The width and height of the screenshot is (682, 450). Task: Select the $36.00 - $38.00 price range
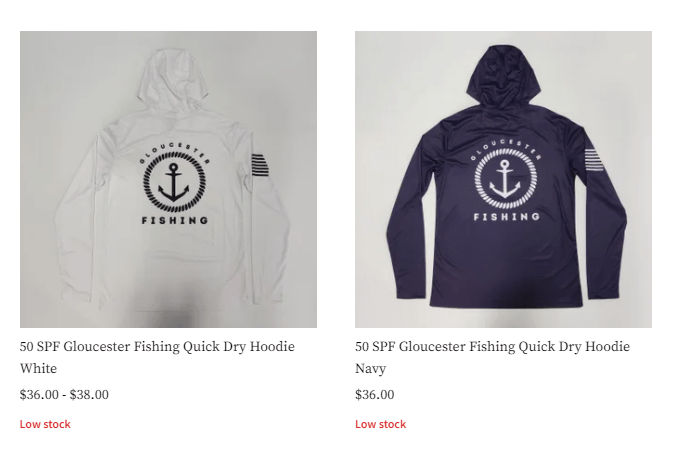64,395
